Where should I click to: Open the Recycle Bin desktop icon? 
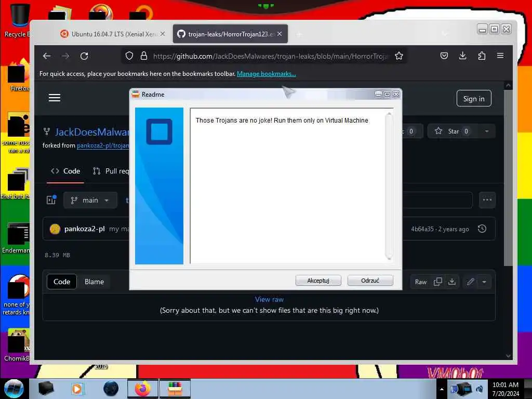[19, 20]
